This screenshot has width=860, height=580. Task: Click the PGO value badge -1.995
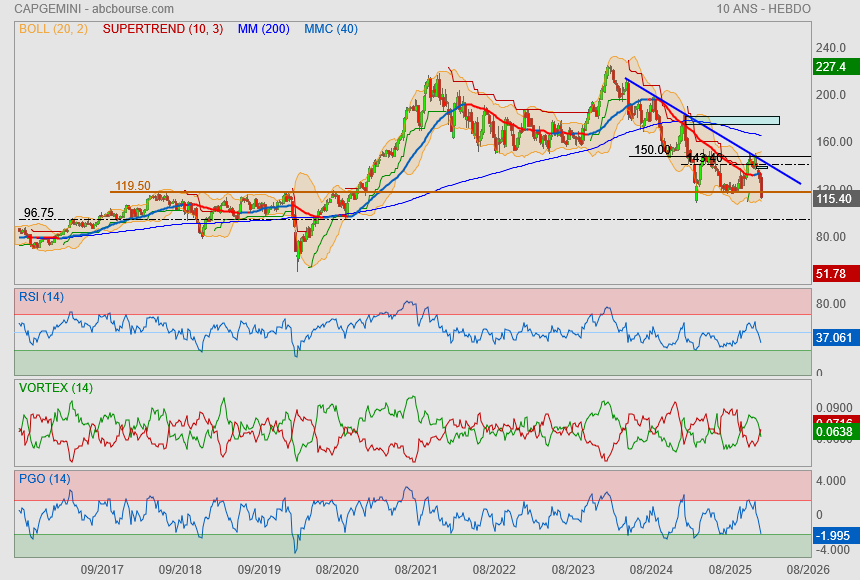[832, 534]
